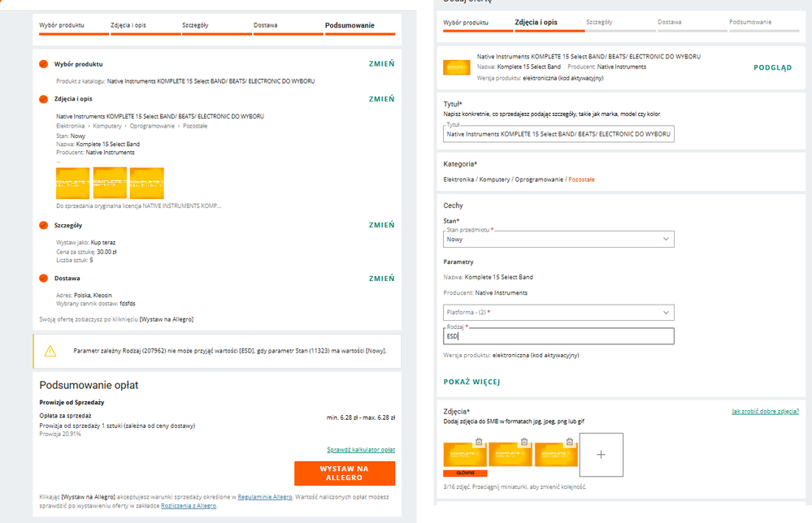Click ZMIEŃ next to Dostawa
Screen dimensions: 812x523
[382, 279]
